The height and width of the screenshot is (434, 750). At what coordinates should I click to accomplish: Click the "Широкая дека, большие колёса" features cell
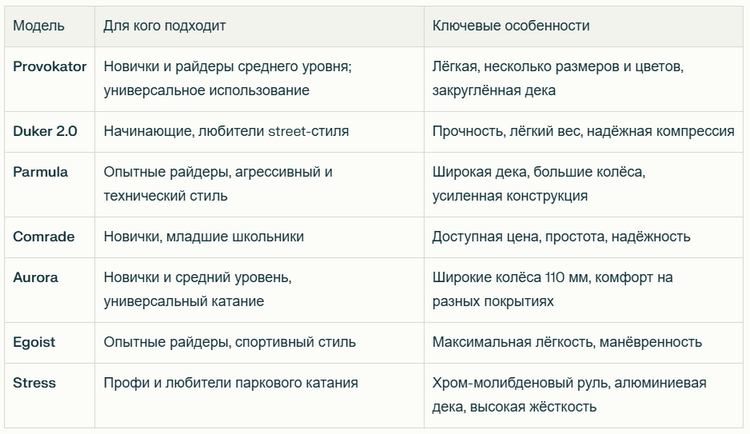(x=538, y=184)
